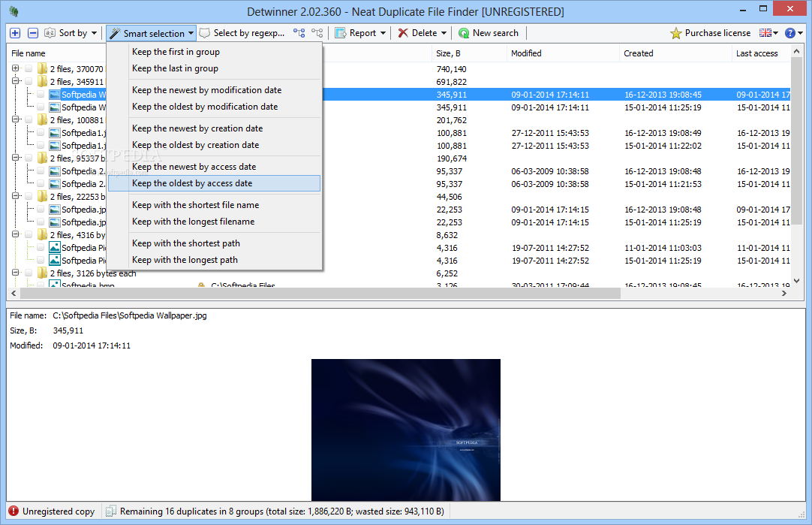Image resolution: width=812 pixels, height=525 pixels.
Task: Tick the checkbox of 2 files 370070 group
Action: pos(29,69)
